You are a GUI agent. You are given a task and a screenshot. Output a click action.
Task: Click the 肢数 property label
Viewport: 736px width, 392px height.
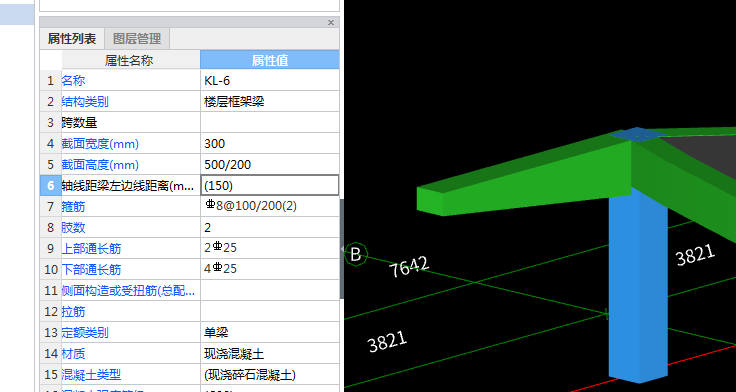click(73, 228)
